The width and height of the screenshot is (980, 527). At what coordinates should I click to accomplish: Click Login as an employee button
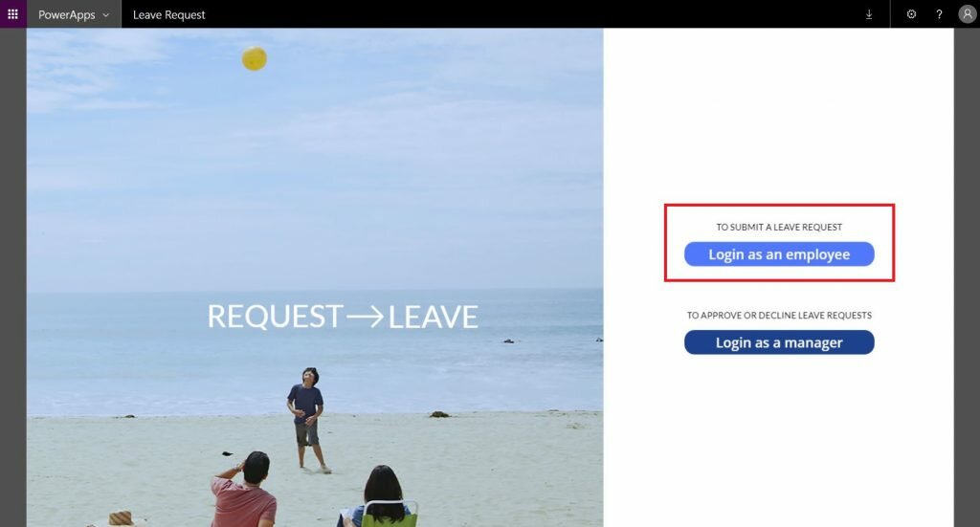point(779,254)
